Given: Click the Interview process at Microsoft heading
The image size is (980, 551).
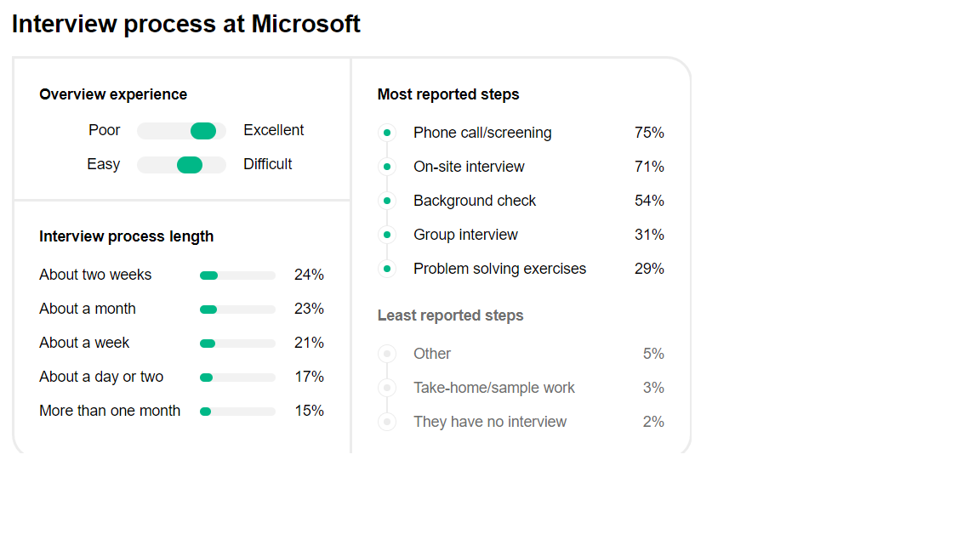Looking at the screenshot, I should (x=186, y=24).
